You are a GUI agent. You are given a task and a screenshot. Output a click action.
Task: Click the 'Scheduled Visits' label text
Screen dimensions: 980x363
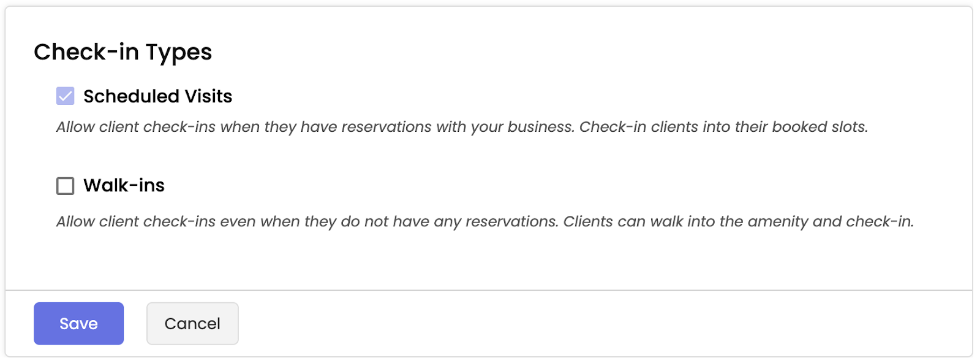[157, 96]
